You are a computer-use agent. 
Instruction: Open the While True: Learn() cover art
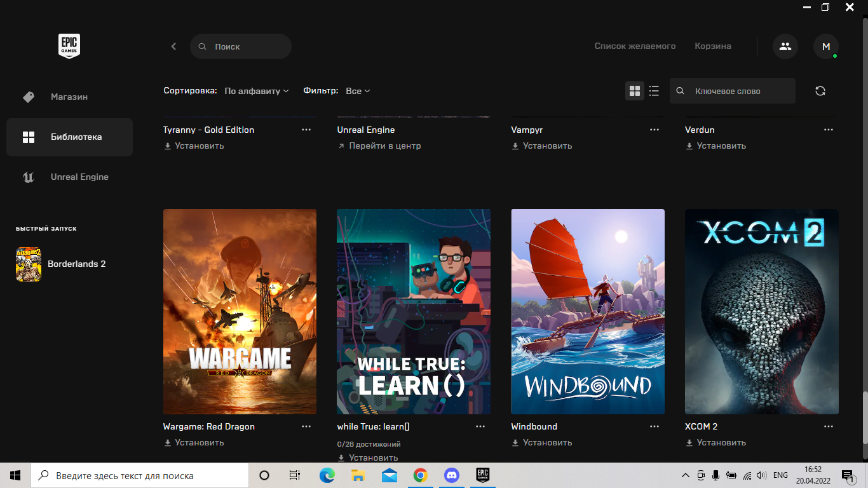(414, 311)
